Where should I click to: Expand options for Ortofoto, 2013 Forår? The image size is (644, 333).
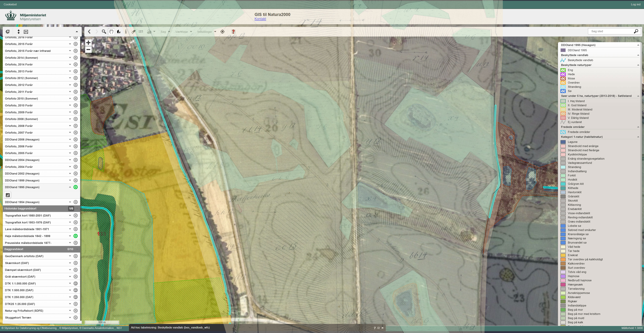(70, 71)
